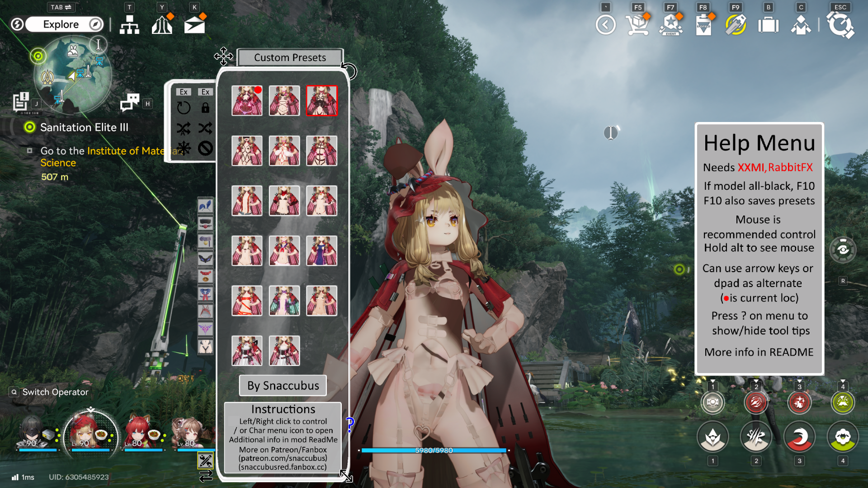Toggle the eye camera view icon
The width and height of the screenshot is (868, 488).
tap(843, 249)
